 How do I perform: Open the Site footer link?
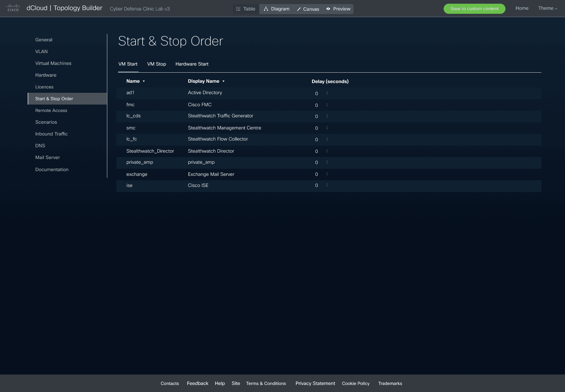click(236, 383)
